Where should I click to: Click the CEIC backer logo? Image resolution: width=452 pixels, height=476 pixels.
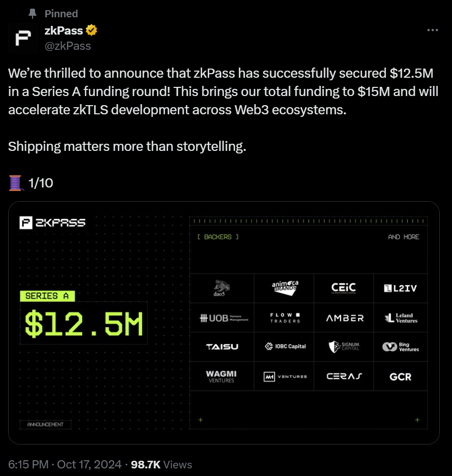pos(343,288)
